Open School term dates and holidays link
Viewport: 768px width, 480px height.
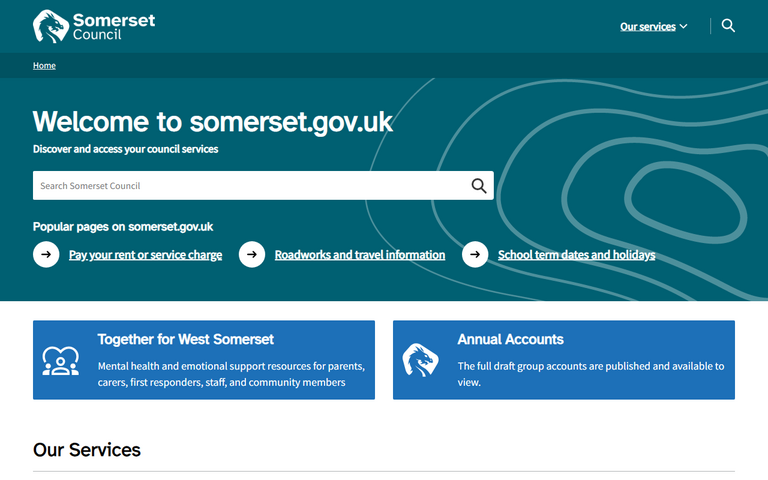point(577,255)
